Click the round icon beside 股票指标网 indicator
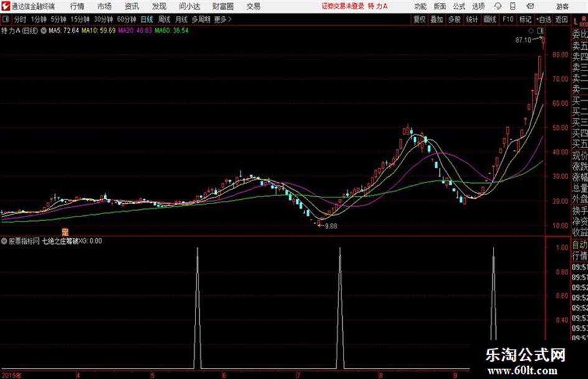The width and height of the screenshot is (588, 379). tap(4, 241)
